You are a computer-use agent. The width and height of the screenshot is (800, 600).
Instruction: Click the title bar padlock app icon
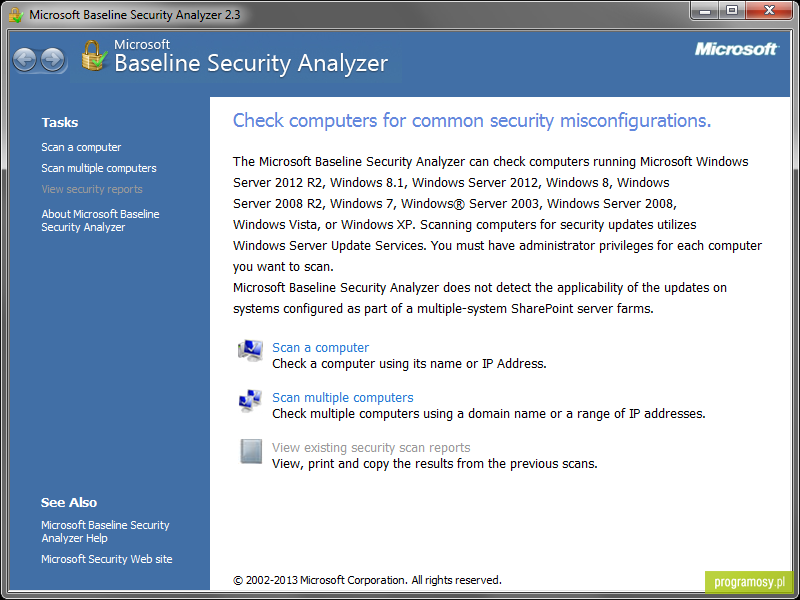coord(16,14)
